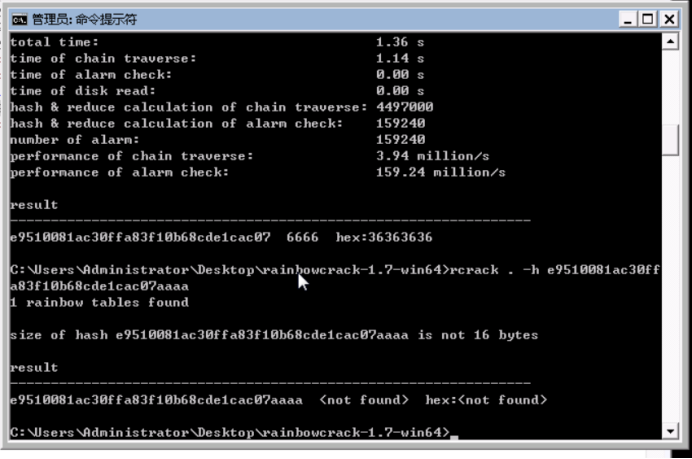Click the scrollbar up arrow

(670, 42)
